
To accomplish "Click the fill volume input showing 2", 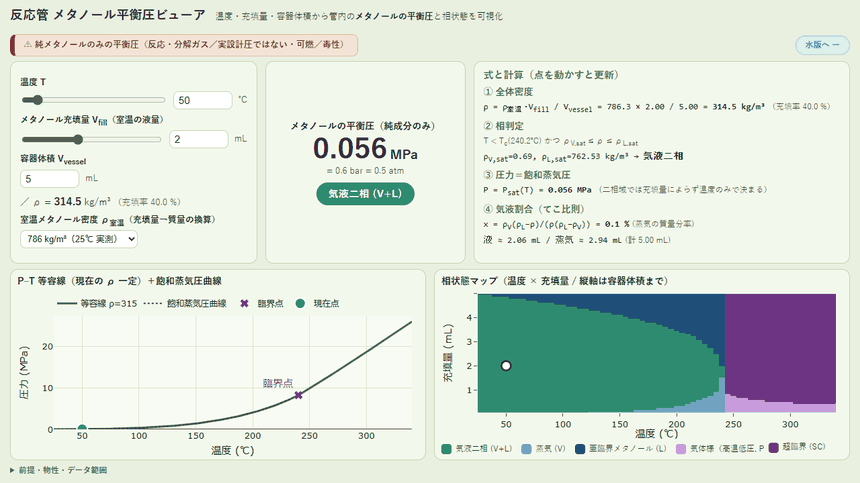I will (x=199, y=139).
